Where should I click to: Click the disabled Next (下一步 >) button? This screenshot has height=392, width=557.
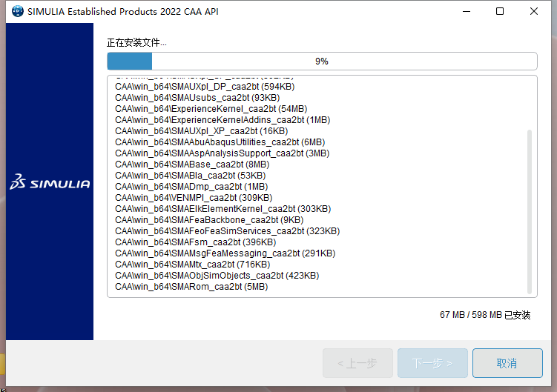tap(432, 363)
